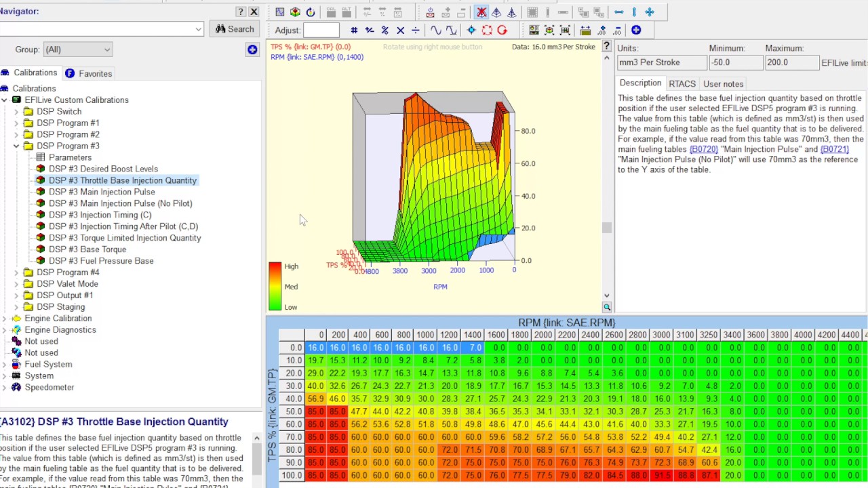Click the blue plus icon beside Group
The image size is (868, 488).
point(252,49)
